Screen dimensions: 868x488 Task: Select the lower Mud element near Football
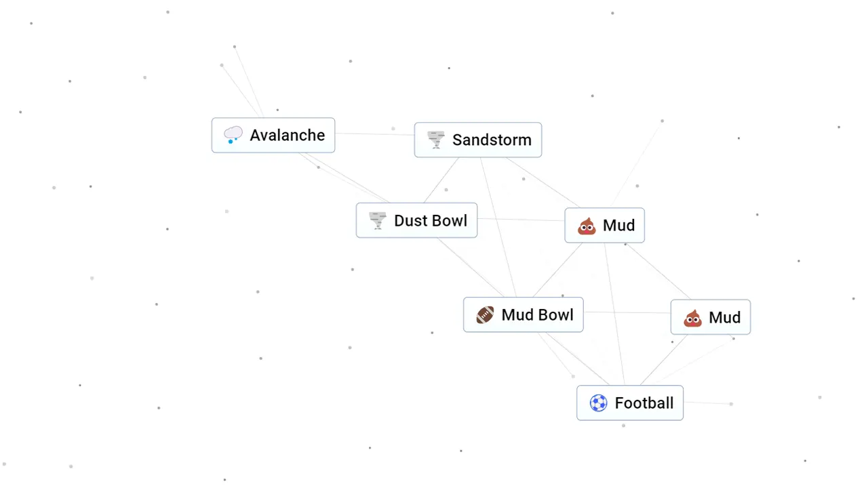[x=724, y=317]
